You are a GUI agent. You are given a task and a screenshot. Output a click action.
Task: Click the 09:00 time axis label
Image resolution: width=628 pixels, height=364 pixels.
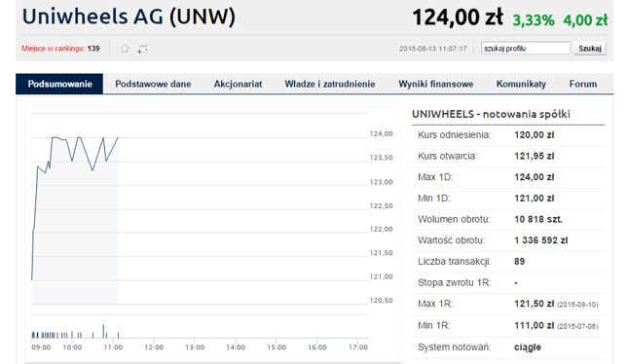(x=41, y=347)
